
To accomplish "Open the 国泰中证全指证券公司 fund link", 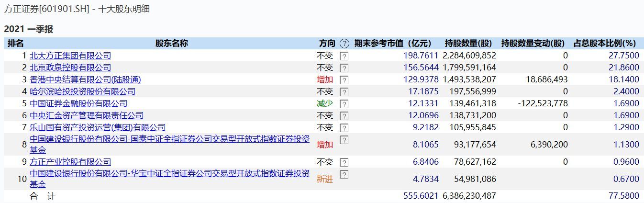I will (x=170, y=144).
